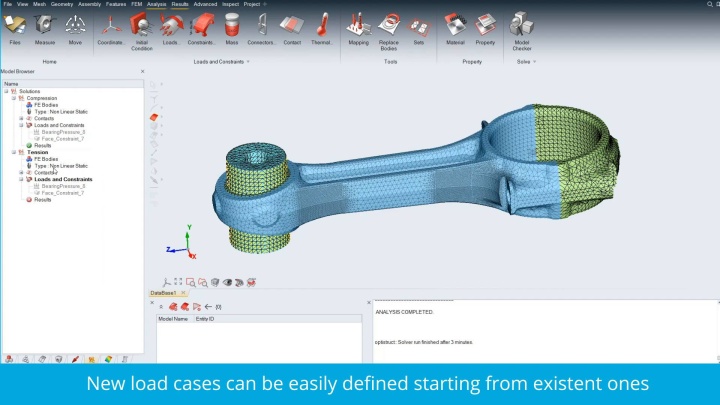Screen dimensions: 720x405
Task: Toggle the crossed-out eye hide icon
Action: (x=239, y=282)
